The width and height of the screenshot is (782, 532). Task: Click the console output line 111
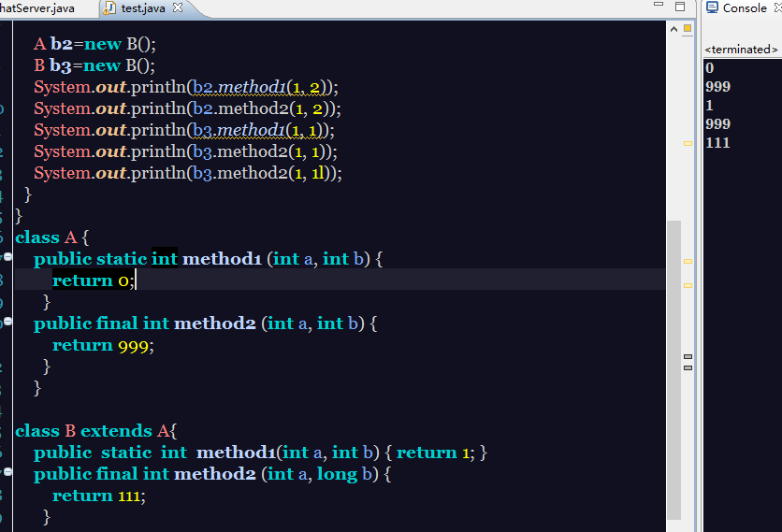tap(717, 143)
